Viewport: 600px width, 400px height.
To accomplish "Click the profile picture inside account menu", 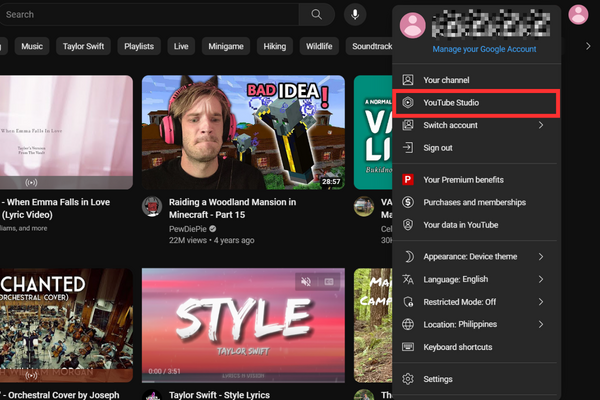I will (412, 25).
